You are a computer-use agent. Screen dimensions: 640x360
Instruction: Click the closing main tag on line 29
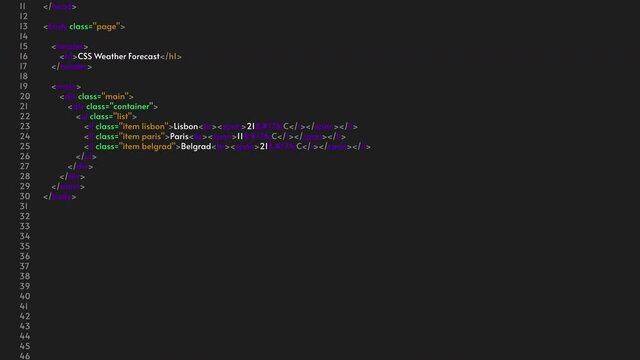[68, 187]
